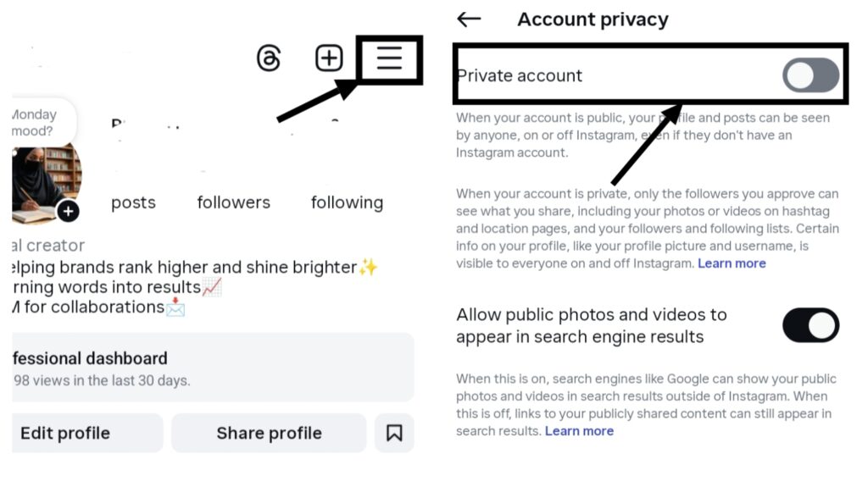Go back using the left arrow
The height and width of the screenshot is (487, 868).
click(469, 19)
